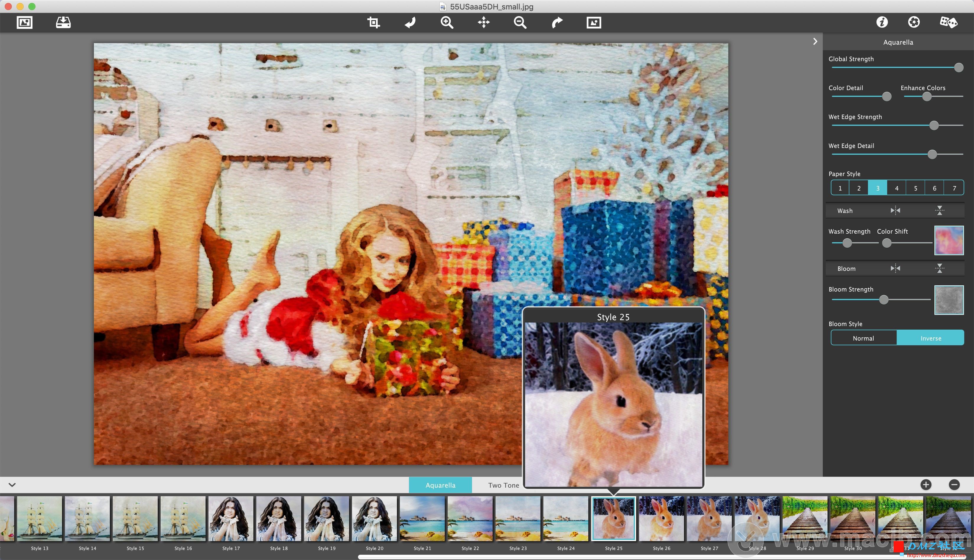Screen dimensions: 974x560
Task: Click the Global Strength slider
Action: point(898,68)
